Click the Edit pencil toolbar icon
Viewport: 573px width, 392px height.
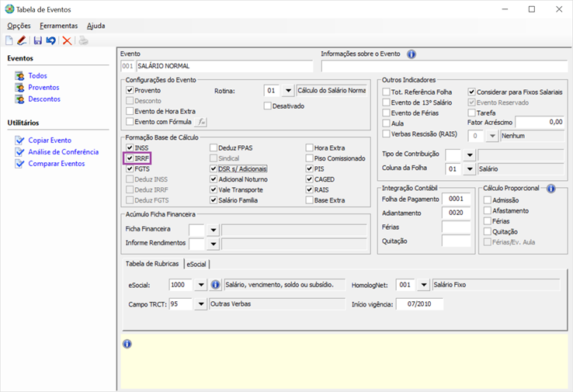(22, 40)
